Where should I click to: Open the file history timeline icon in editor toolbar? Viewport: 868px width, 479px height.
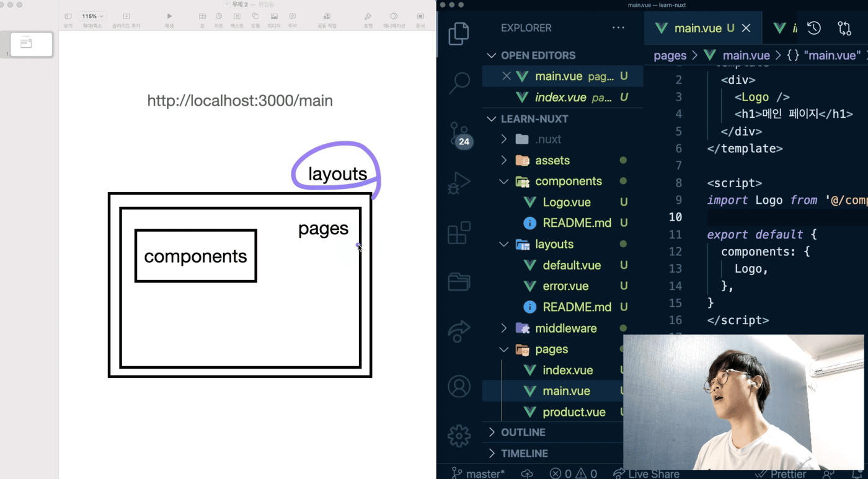coord(814,28)
